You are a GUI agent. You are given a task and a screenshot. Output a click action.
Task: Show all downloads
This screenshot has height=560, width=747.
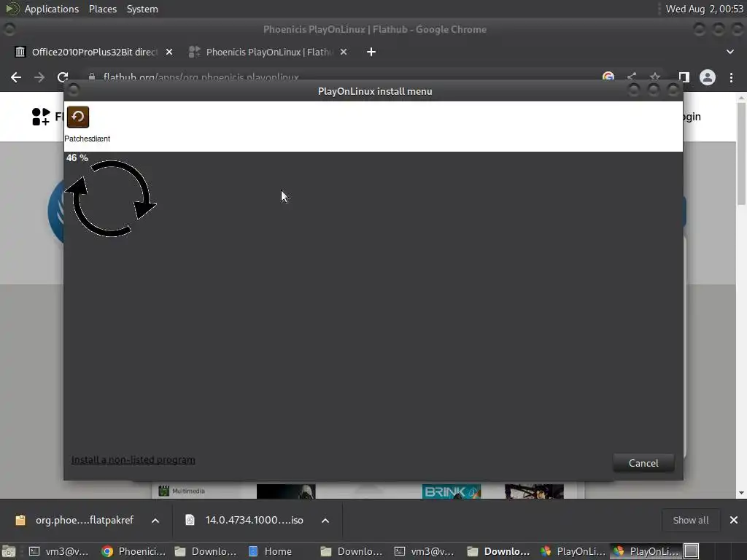(690, 520)
